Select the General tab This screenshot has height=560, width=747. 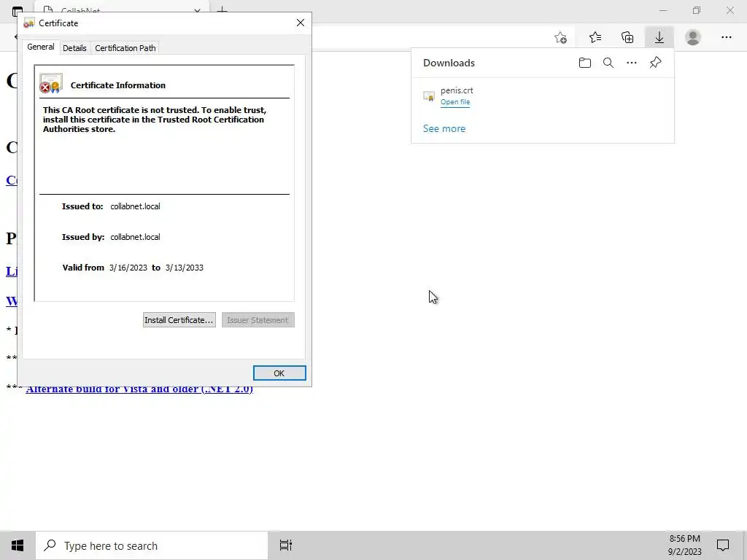click(x=41, y=47)
